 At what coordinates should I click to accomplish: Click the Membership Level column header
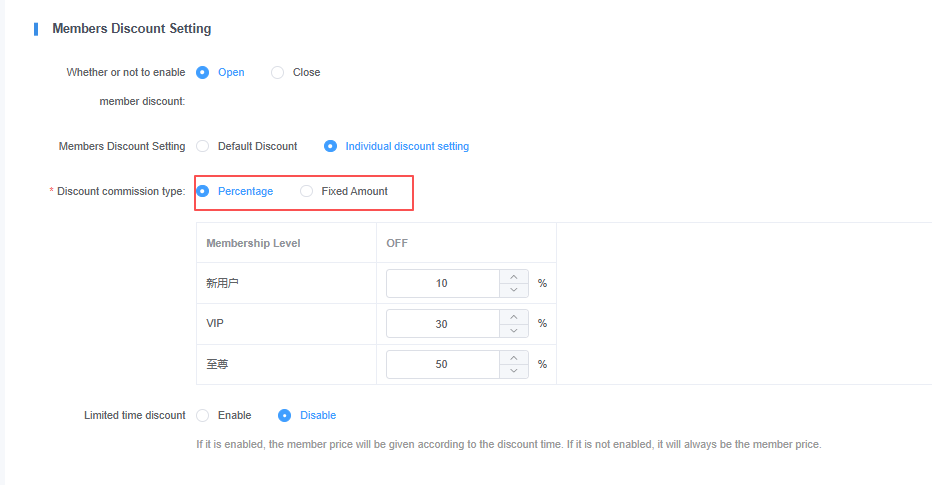pos(253,243)
